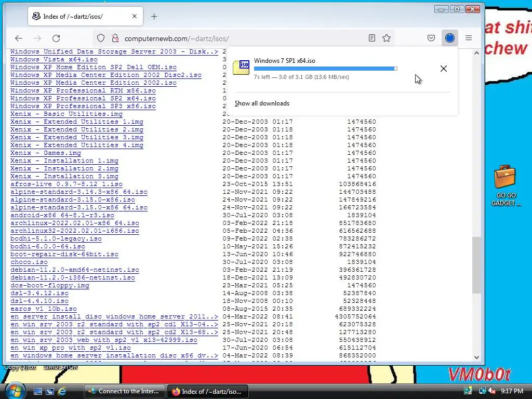Click Show Desktop quick launch icon
The image size is (532, 399).
37,392
